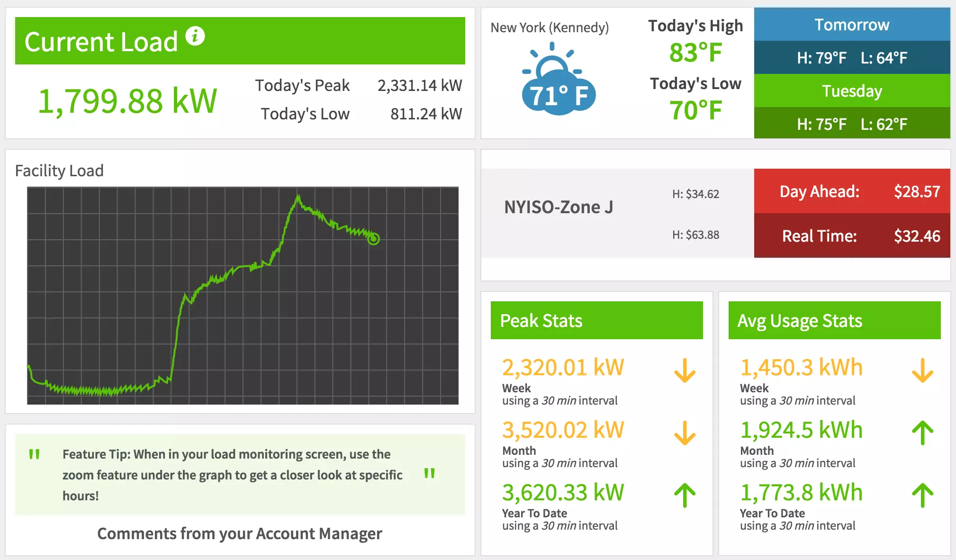The width and height of the screenshot is (956, 560).
Task: Click the info icon next to Current Load
Action: [195, 36]
